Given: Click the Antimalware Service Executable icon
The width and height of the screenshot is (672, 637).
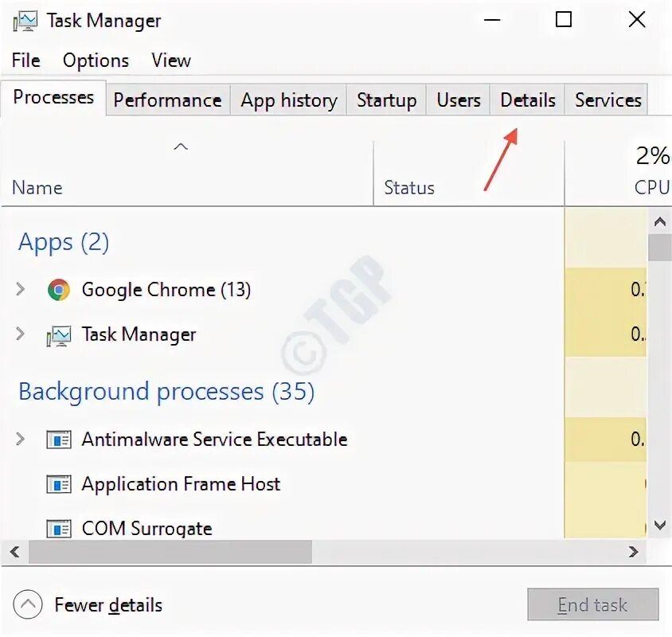Looking at the screenshot, I should 58,440.
